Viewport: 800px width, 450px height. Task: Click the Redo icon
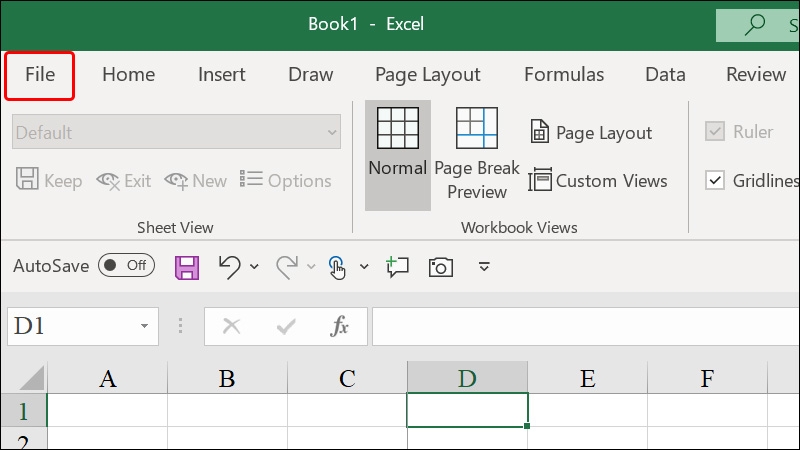(x=287, y=267)
